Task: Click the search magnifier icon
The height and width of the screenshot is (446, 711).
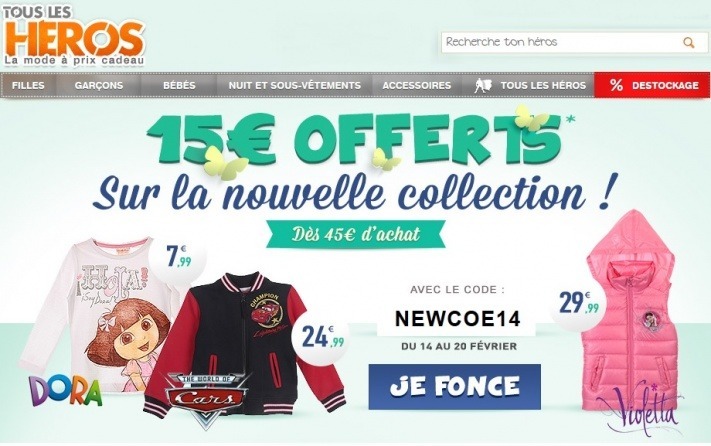Action: (x=689, y=43)
